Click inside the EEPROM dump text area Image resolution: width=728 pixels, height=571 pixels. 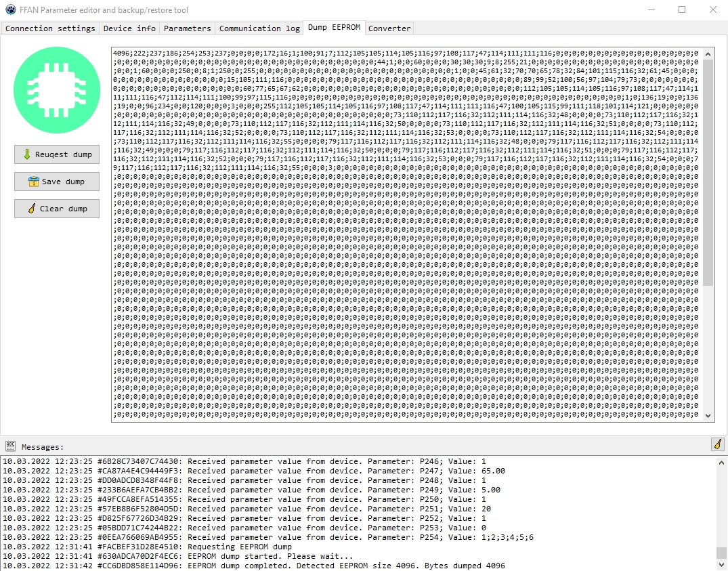406,271
